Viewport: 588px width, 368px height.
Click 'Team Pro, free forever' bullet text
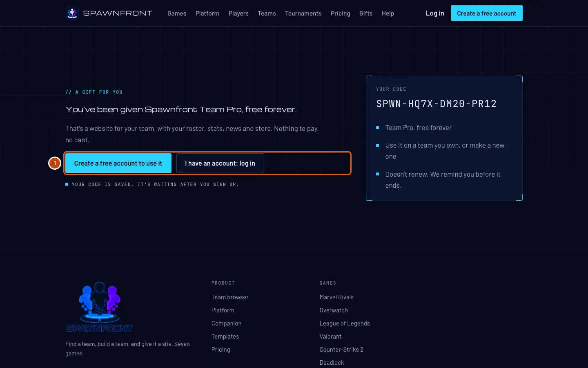pyautogui.click(x=419, y=128)
